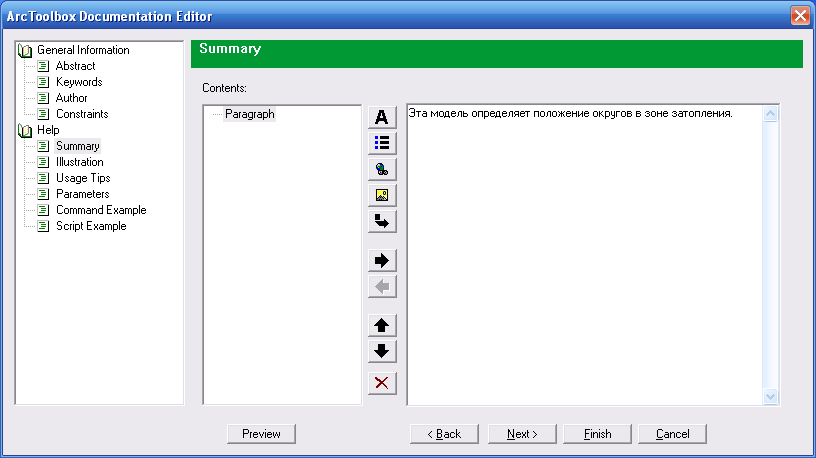Image resolution: width=816 pixels, height=458 pixels.
Task: Click the Help book icon
Action: pyautogui.click(x=24, y=130)
